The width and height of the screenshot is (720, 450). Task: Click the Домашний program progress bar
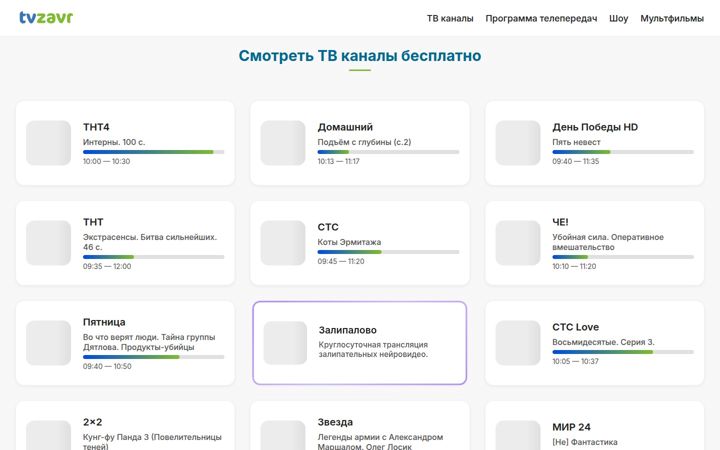click(388, 152)
